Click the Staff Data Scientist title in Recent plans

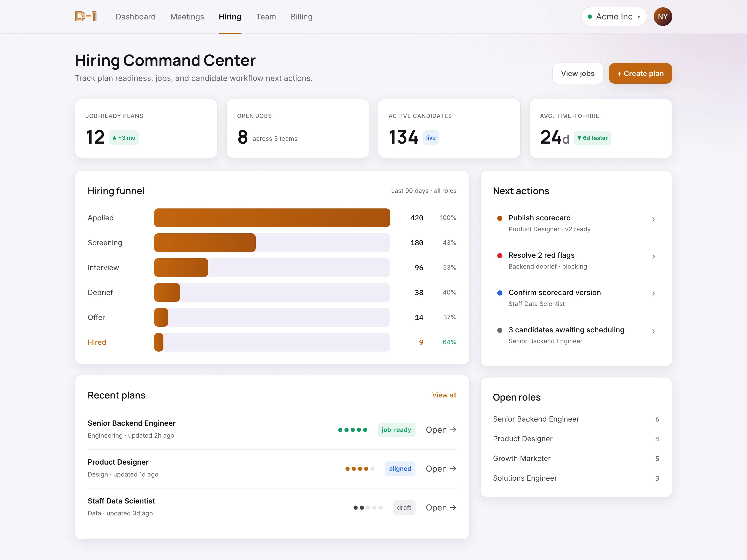(121, 501)
